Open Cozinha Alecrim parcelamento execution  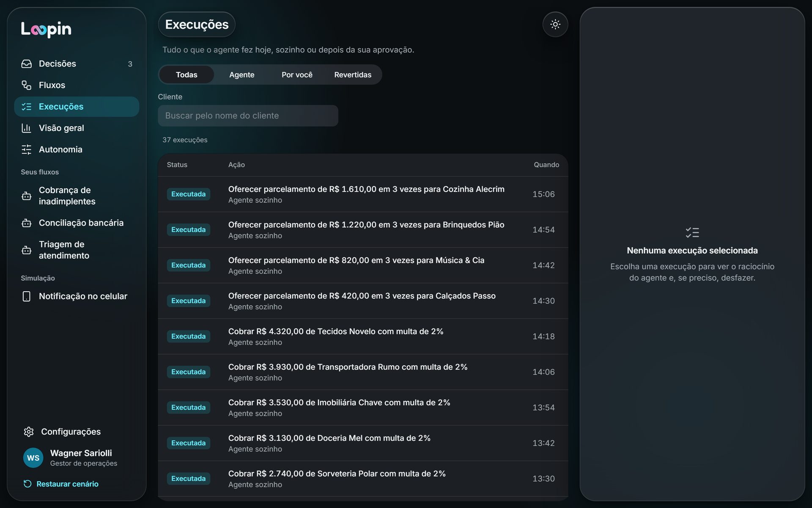pos(363,194)
